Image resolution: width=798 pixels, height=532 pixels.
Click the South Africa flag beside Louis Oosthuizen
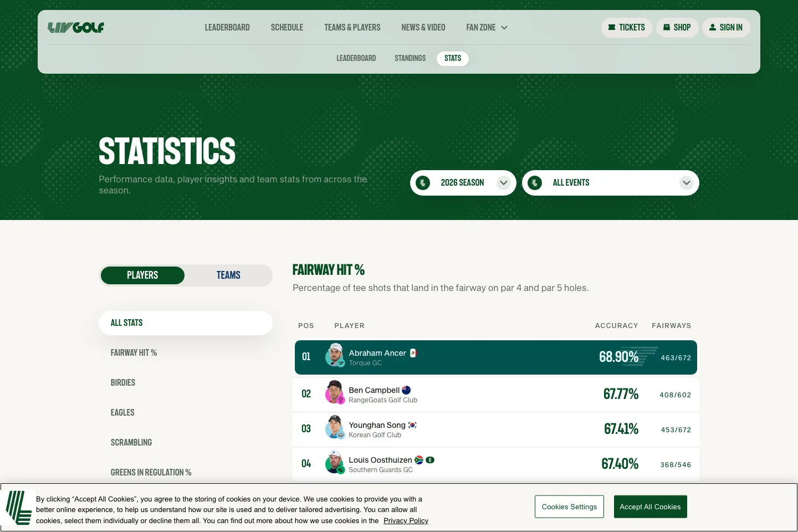click(x=419, y=460)
